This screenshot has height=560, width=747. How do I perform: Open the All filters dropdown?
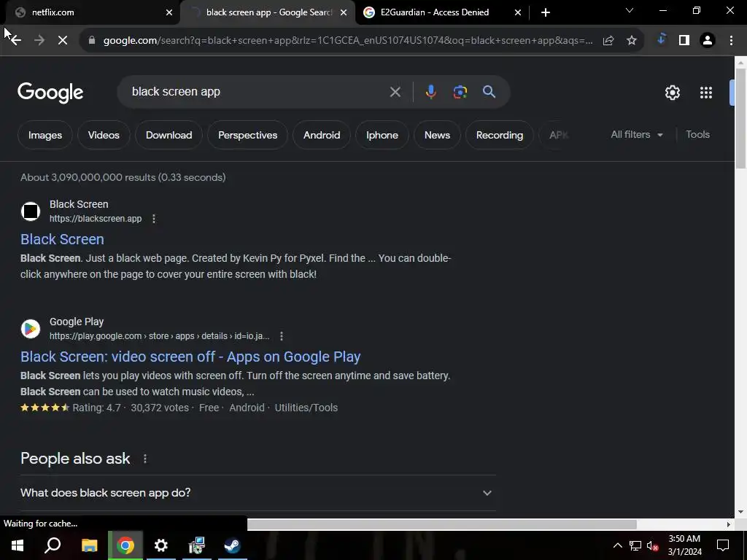[636, 135]
